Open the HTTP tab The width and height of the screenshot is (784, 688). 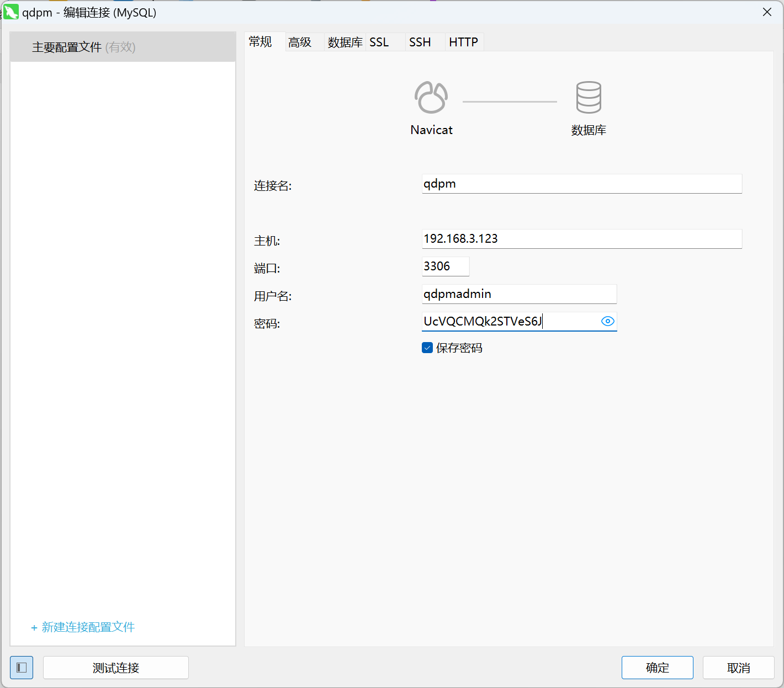[x=464, y=42]
